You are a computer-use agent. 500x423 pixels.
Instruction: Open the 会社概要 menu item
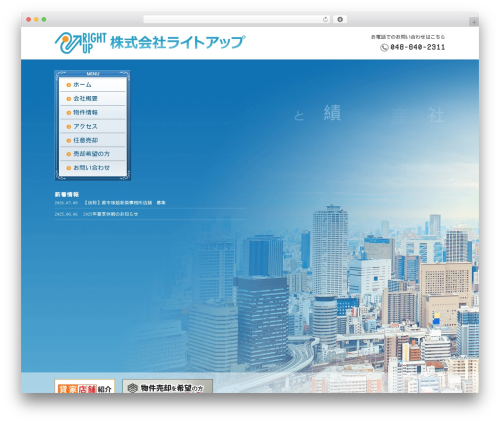click(x=93, y=99)
